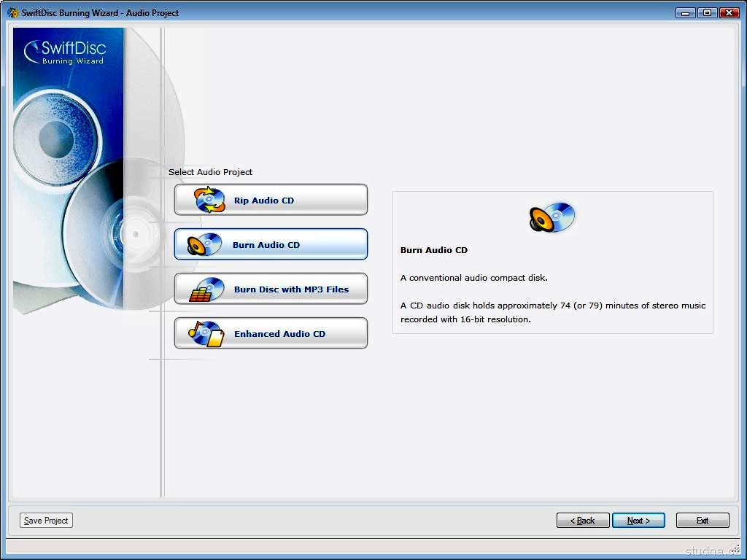Close the SwiftDisc window
Screen dimensions: 747x560
(x=729, y=13)
